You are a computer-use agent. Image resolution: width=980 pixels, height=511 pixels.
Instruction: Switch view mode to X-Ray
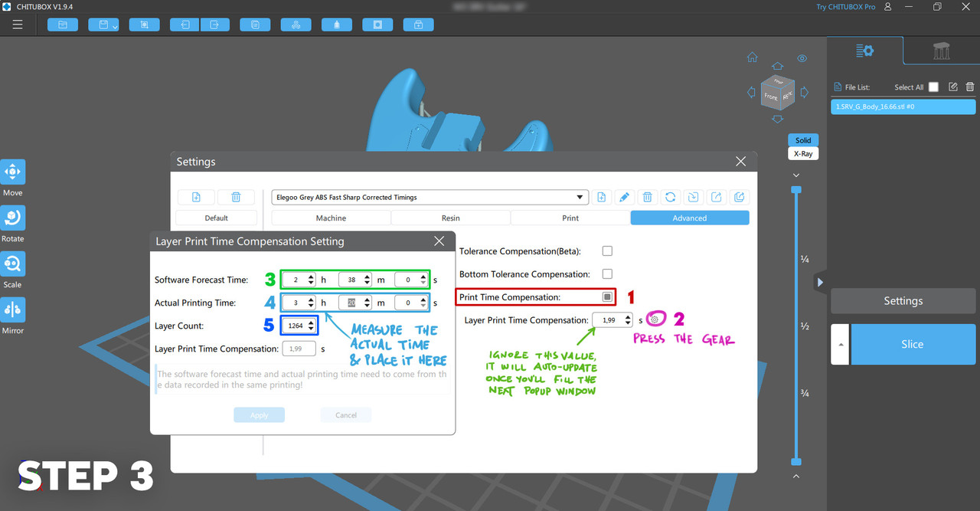(x=803, y=153)
